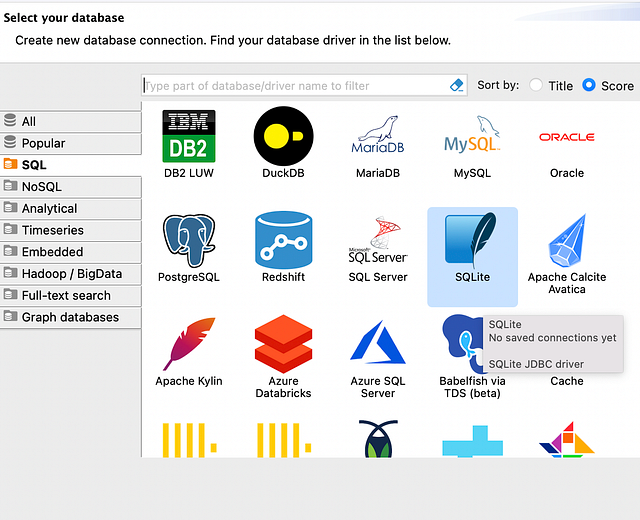Choose Babelfish via TDS (beta)

click(x=472, y=357)
